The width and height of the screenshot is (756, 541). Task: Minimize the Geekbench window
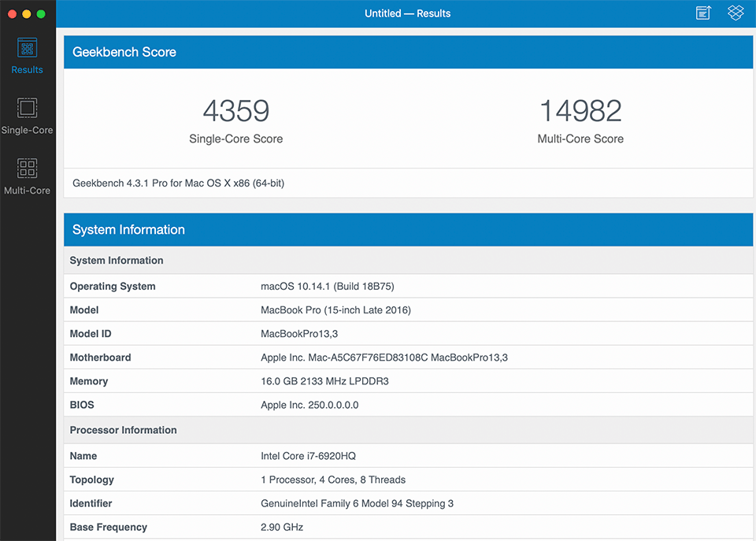click(27, 14)
